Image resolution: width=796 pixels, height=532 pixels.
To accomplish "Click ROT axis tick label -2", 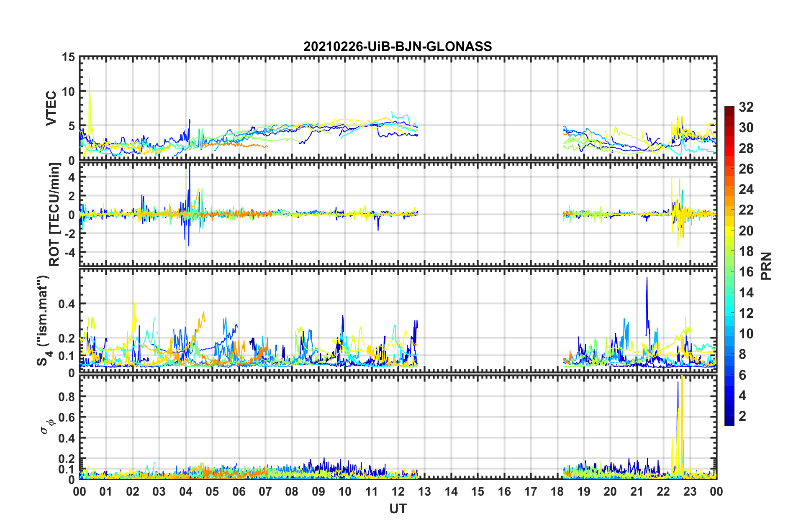I will [x=70, y=234].
